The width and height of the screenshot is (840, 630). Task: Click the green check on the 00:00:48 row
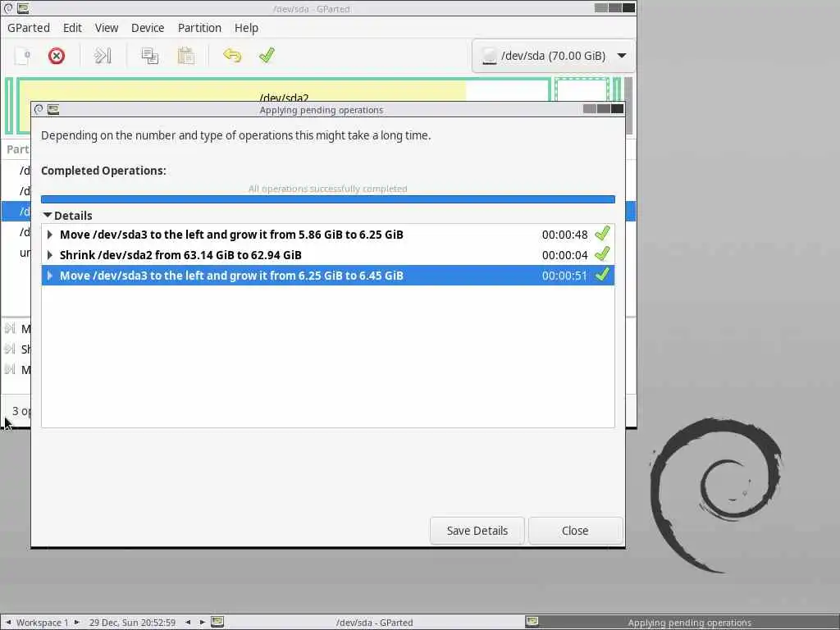603,233
